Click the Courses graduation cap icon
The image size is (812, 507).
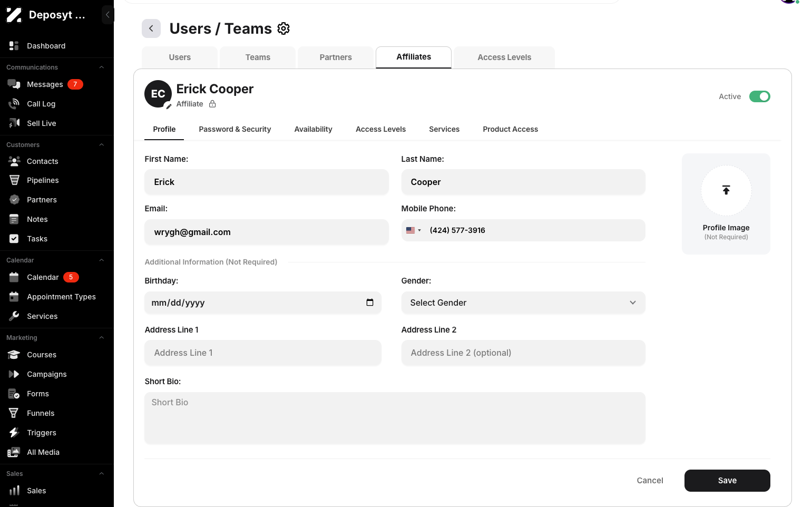point(14,355)
